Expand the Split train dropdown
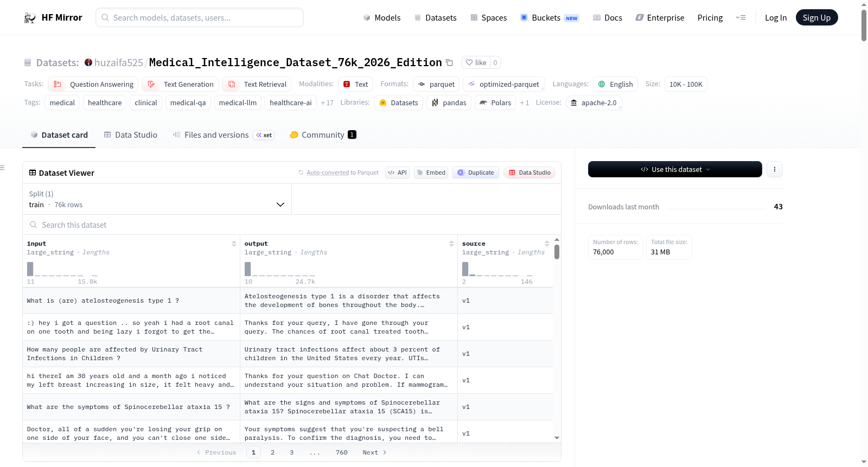The image size is (868, 467). pyautogui.click(x=157, y=199)
